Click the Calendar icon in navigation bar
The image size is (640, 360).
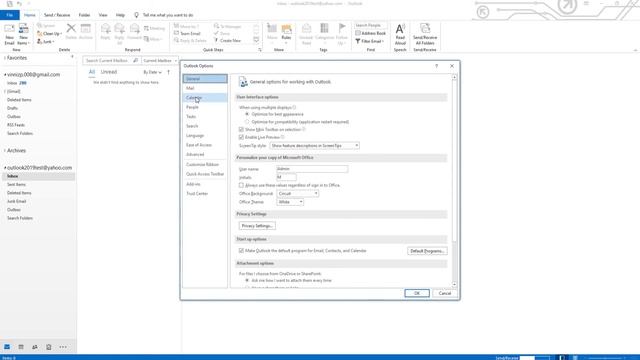click(21, 347)
